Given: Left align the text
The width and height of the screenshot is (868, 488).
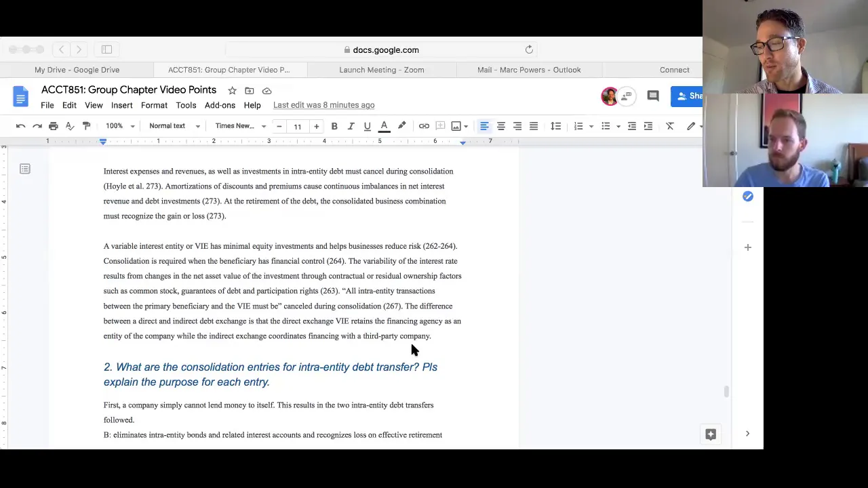Looking at the screenshot, I should [x=484, y=126].
